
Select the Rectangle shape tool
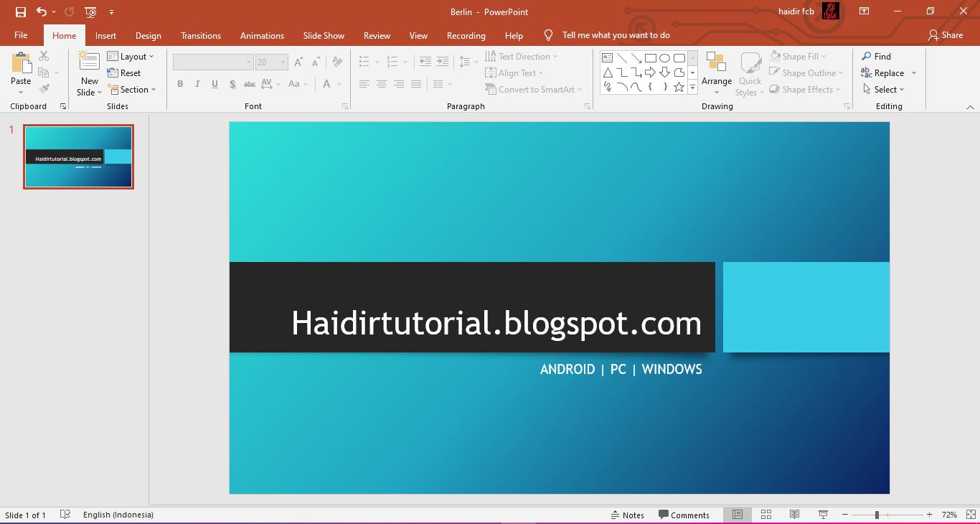[x=650, y=57]
